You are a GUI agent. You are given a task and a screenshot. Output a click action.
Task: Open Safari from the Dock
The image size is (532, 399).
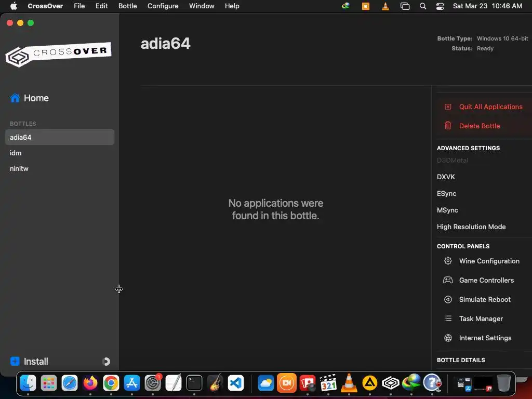pyautogui.click(x=70, y=383)
